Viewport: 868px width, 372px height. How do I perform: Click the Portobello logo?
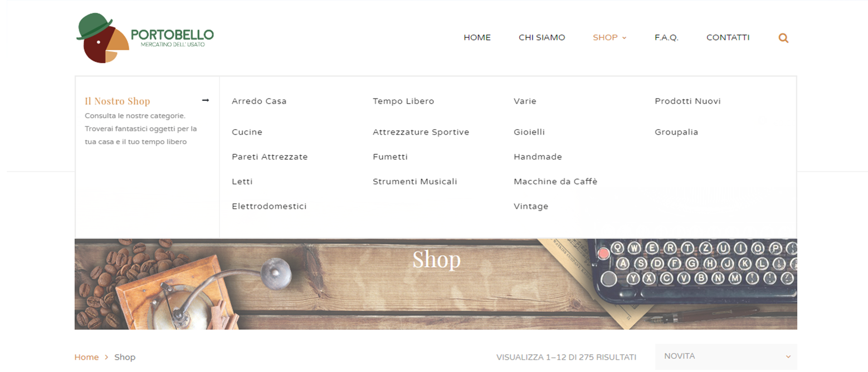(145, 38)
